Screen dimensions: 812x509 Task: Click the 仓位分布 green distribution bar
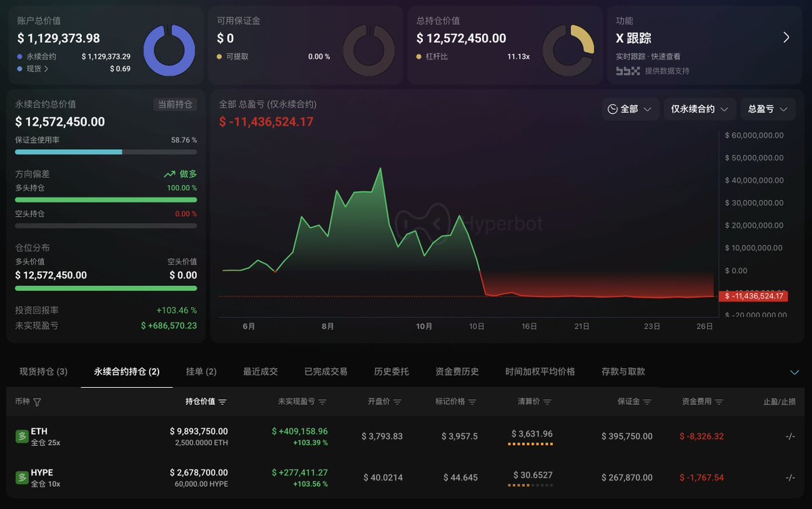point(106,288)
